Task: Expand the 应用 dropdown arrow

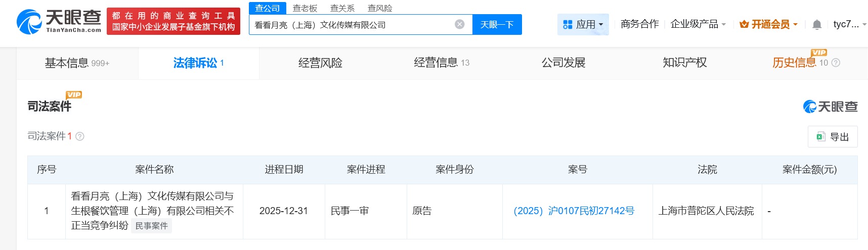Action: pos(601,25)
